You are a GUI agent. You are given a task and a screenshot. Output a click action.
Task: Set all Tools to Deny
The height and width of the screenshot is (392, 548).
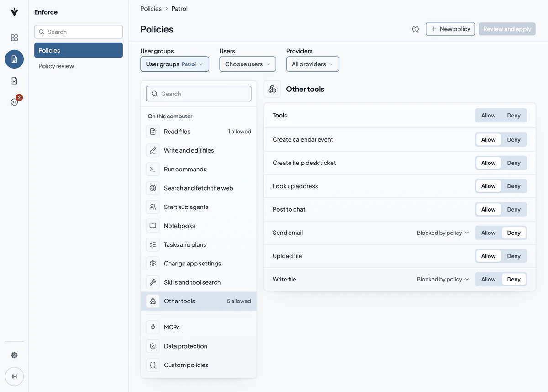(x=514, y=116)
